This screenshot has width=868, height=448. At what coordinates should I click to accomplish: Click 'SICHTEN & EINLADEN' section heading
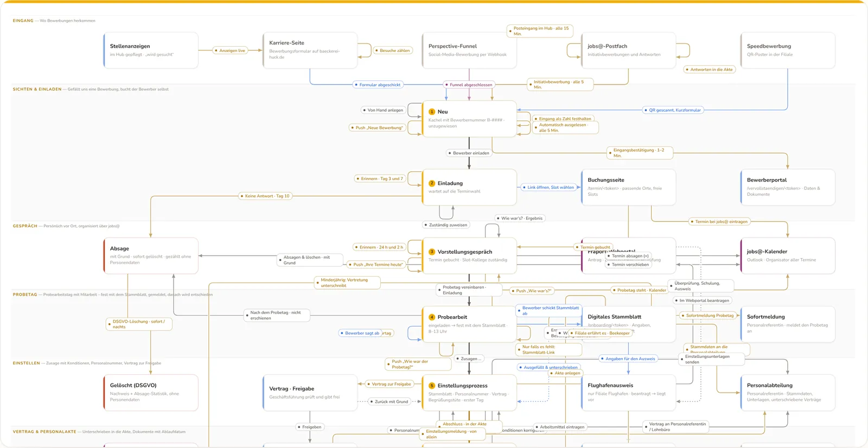click(x=37, y=89)
